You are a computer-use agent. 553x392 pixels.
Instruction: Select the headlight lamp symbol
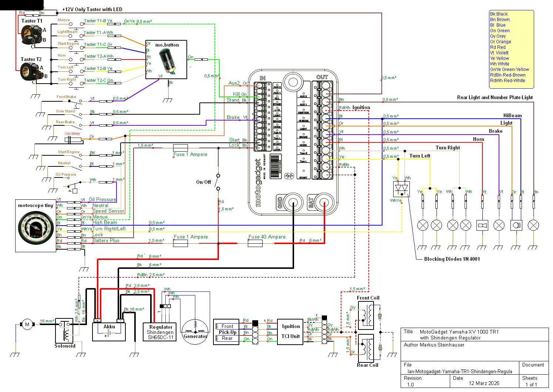pos(516,225)
